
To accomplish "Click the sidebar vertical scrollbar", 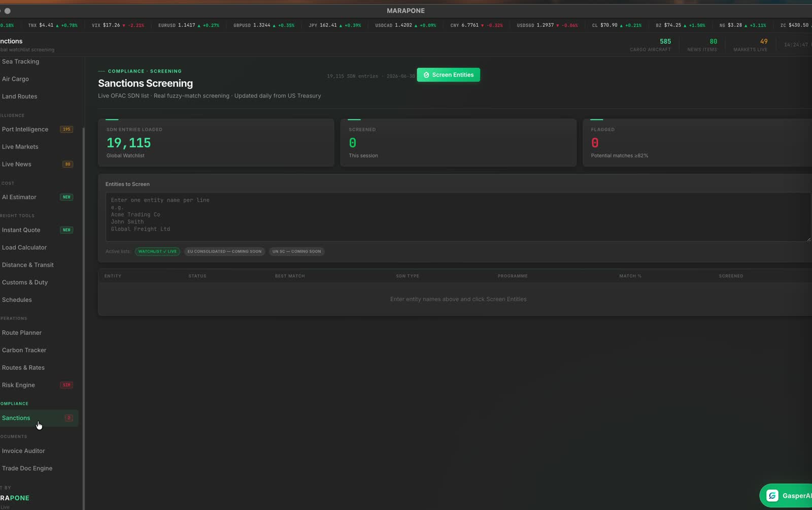I will click(83, 315).
